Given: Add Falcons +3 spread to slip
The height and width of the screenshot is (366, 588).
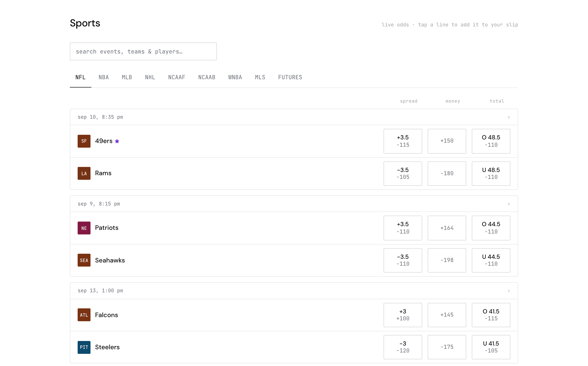Looking at the screenshot, I should (x=403, y=315).
